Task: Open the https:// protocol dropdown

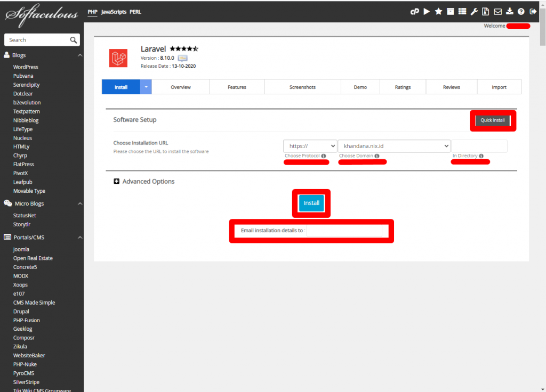Action: (309, 145)
